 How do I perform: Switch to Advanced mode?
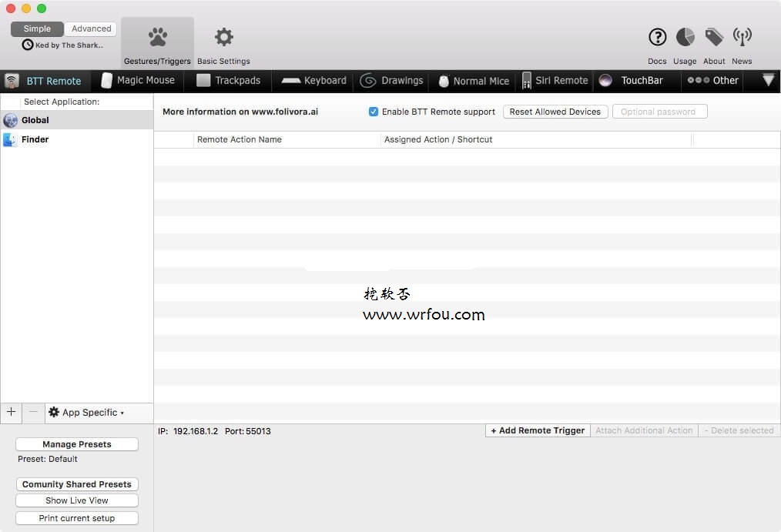(91, 28)
